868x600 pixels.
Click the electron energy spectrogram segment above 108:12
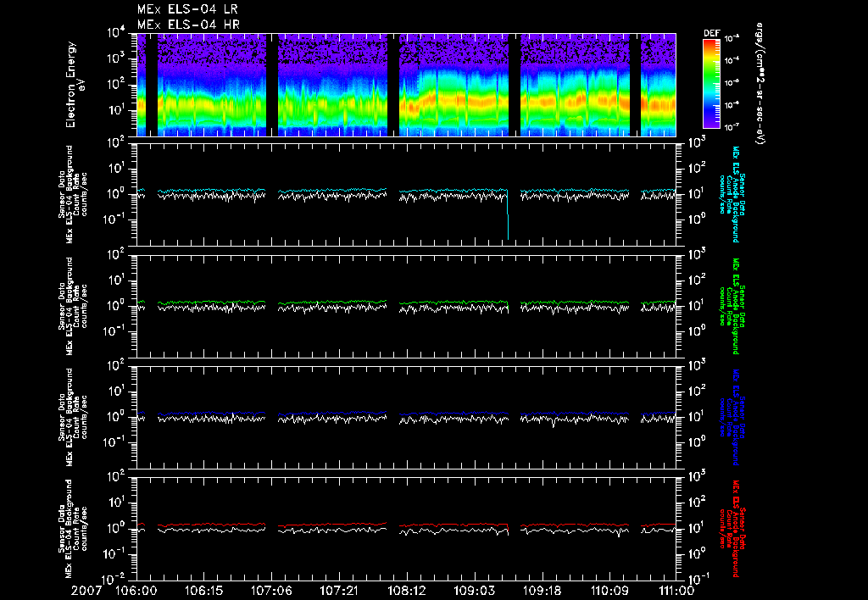453,85
